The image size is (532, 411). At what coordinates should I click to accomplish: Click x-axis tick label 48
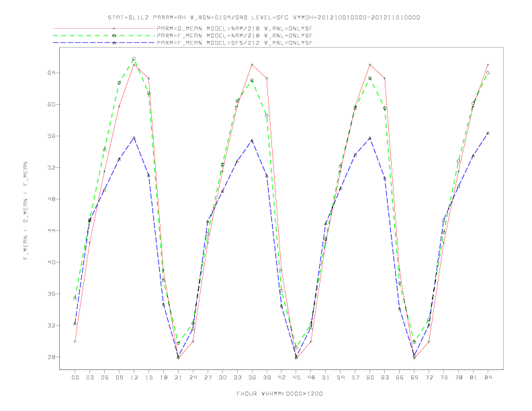point(311,377)
